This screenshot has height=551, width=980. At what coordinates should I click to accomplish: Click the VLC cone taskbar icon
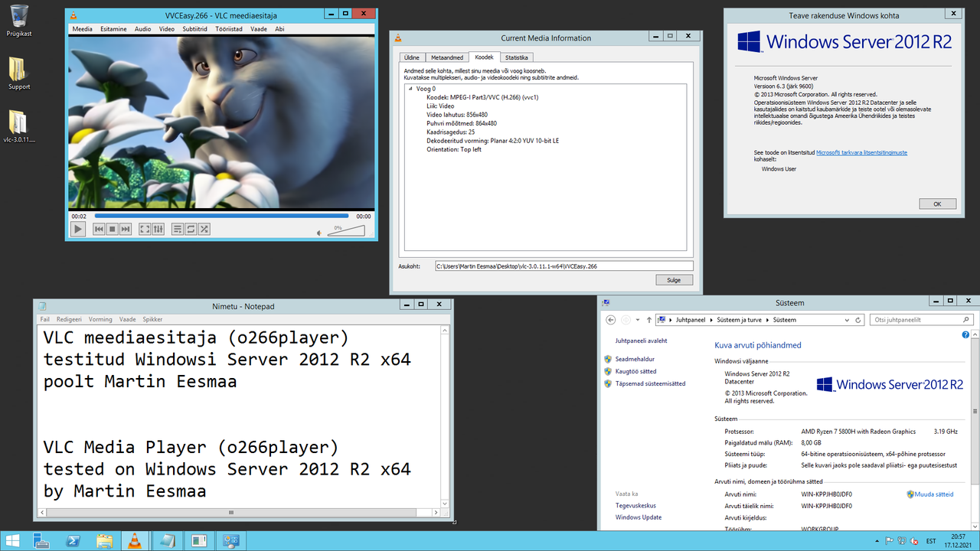pyautogui.click(x=135, y=541)
